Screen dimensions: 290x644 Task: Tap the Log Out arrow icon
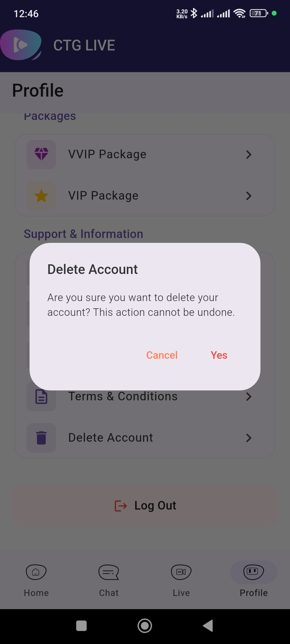[121, 506]
